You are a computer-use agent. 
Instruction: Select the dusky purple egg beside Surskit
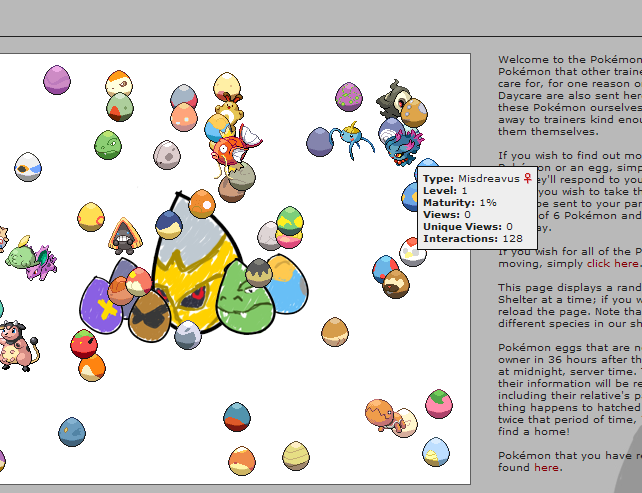click(x=319, y=142)
